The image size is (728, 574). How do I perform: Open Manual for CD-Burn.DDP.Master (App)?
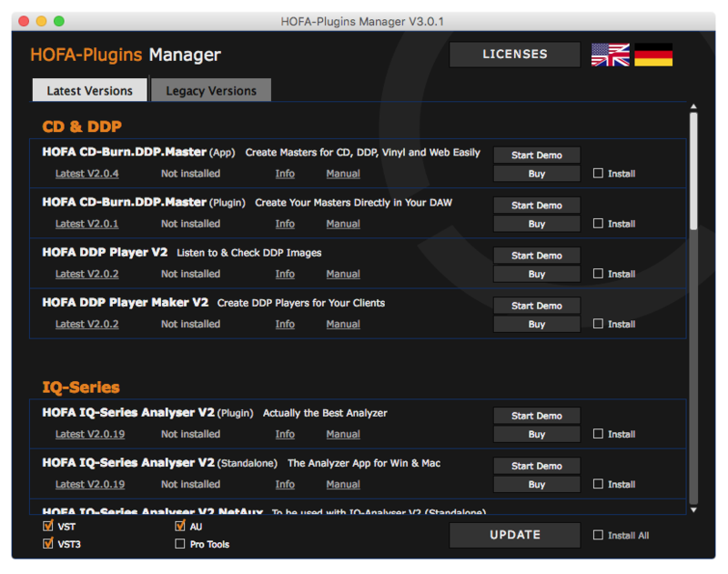pyautogui.click(x=343, y=174)
